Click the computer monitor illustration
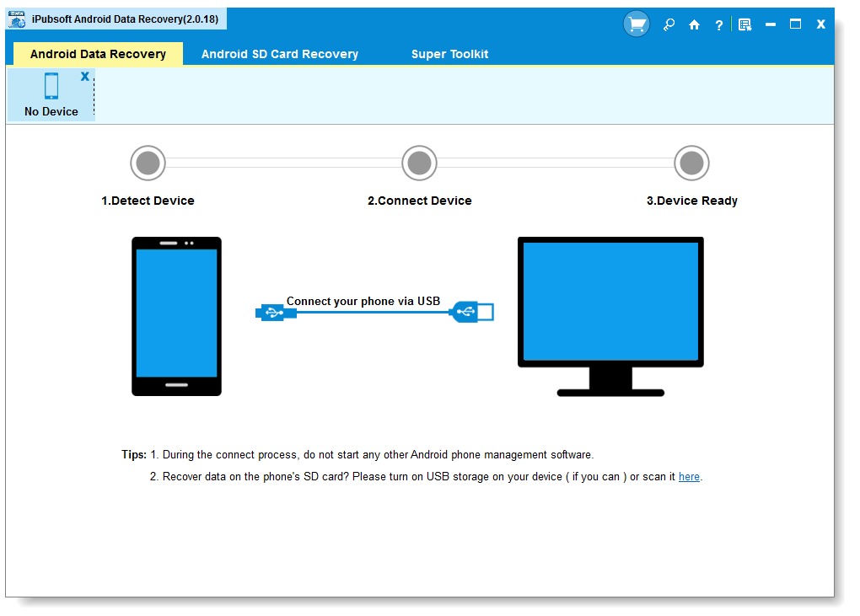Screen dimensions: 860x616 (x=610, y=316)
